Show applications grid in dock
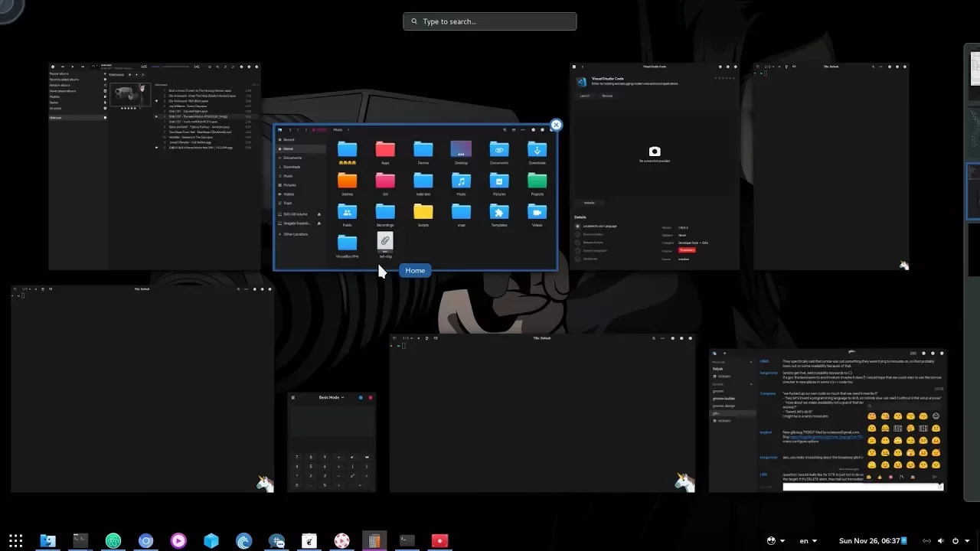This screenshot has height=551, width=980. (15, 540)
